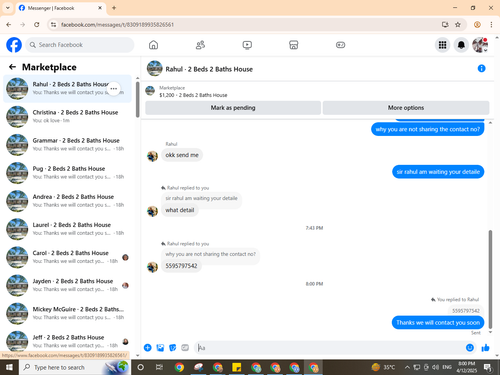Click the chat messages scrollbar

click(x=490, y=279)
